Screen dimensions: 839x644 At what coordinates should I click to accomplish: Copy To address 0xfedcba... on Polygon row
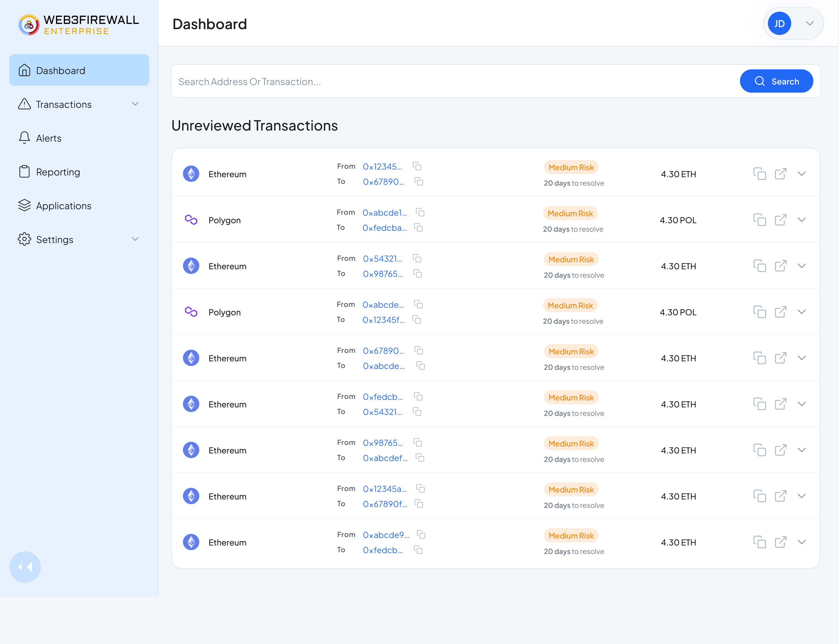pos(418,228)
